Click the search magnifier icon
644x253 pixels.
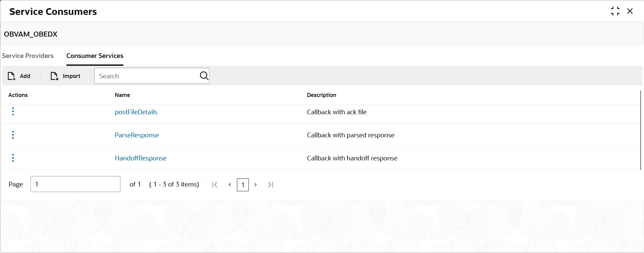tap(204, 76)
